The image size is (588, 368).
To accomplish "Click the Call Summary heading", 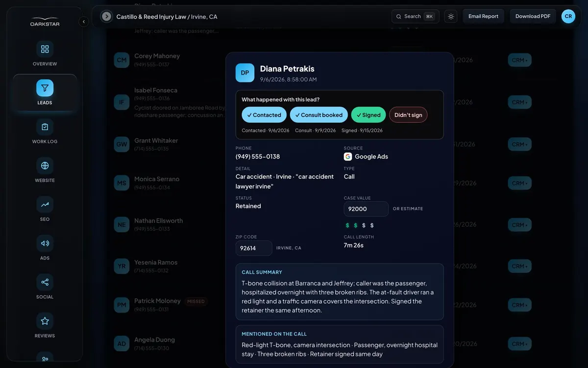I will click(262, 272).
